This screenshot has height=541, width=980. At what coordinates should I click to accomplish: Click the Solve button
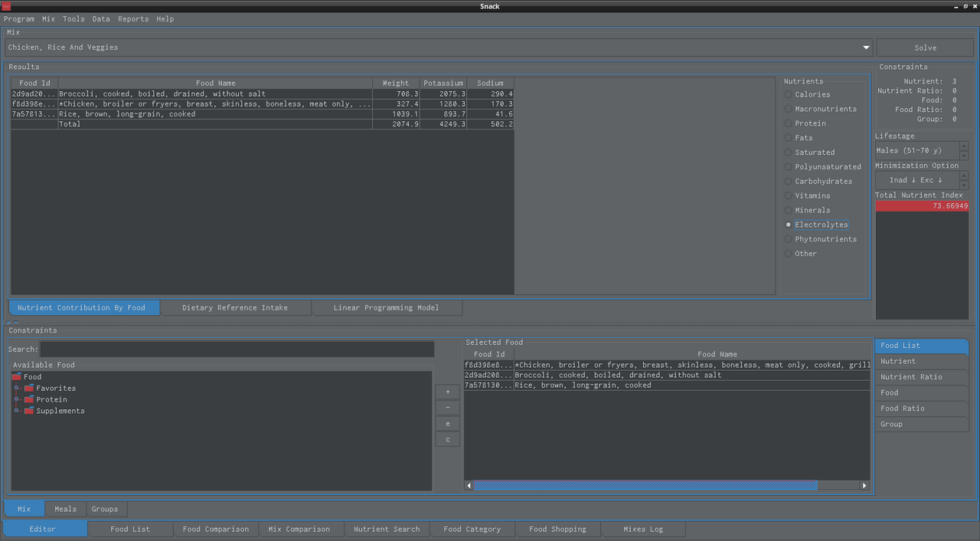[925, 48]
